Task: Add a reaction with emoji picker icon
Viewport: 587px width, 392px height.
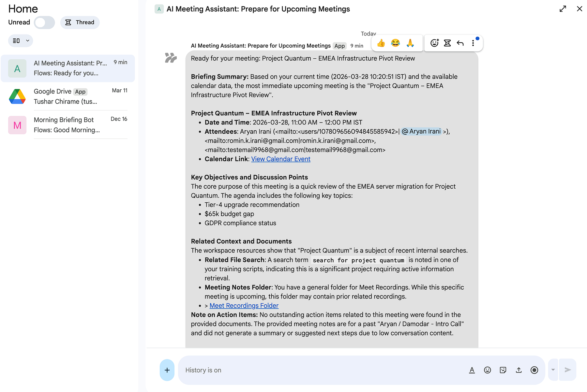Action: (434, 43)
